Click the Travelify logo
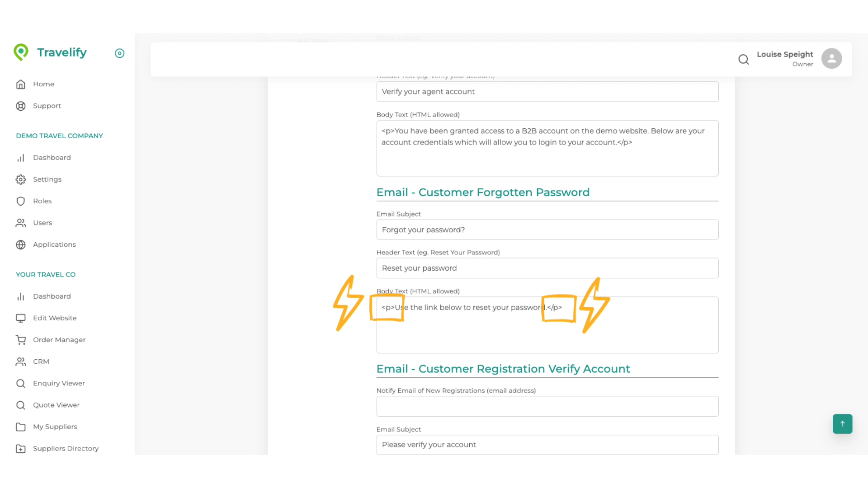The height and width of the screenshot is (488, 868). point(50,52)
